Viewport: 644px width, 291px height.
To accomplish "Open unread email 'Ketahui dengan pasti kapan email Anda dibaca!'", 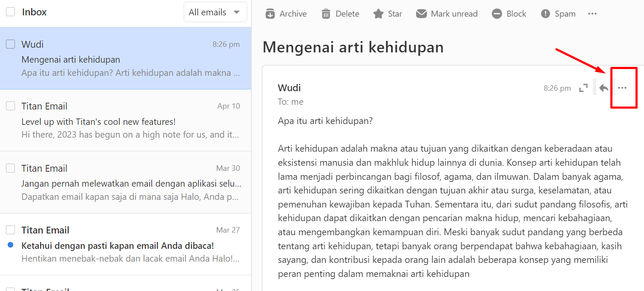I will coord(126,244).
